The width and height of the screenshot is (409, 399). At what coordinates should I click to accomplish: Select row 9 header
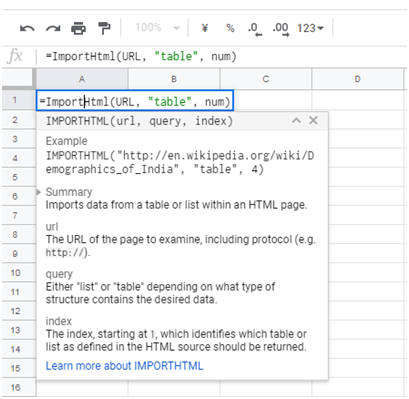coord(15,254)
